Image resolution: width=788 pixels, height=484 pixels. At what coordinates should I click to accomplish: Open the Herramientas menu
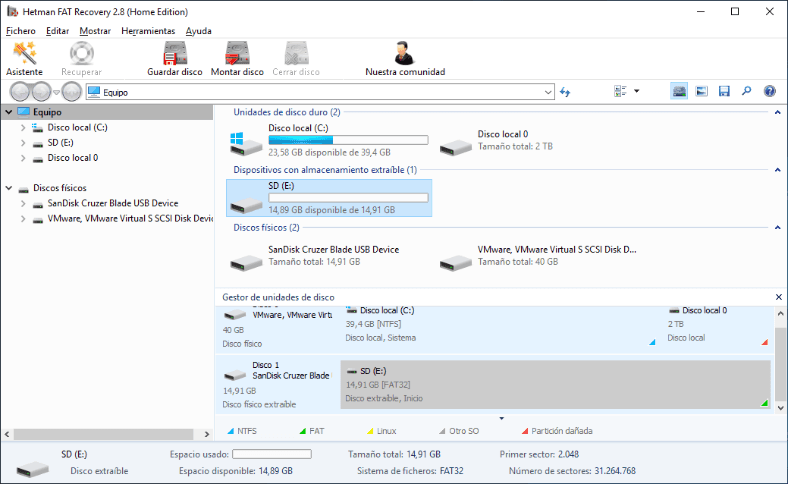(148, 31)
